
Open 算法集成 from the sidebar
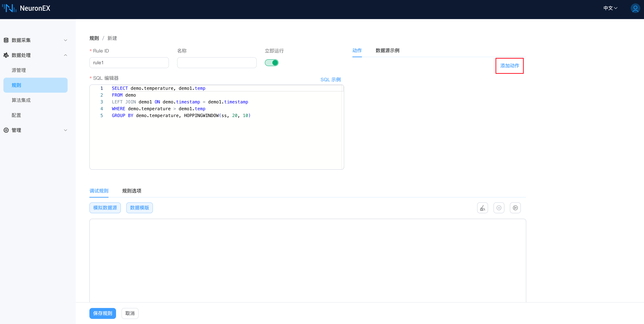click(21, 100)
